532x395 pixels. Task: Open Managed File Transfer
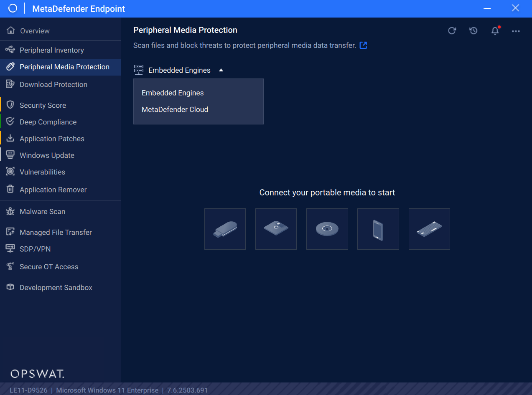(60, 232)
